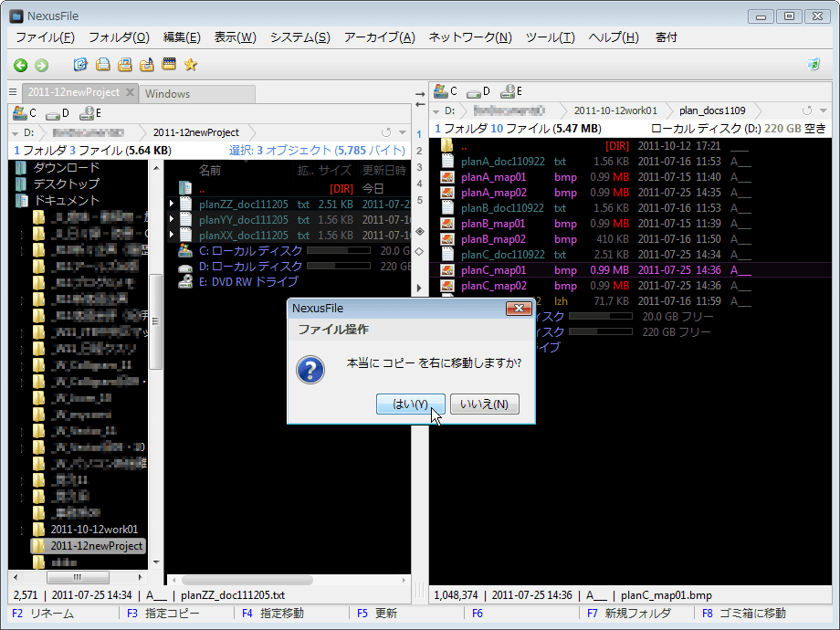Switch left pane to drive D
This screenshot has width=840, height=630.
58,113
